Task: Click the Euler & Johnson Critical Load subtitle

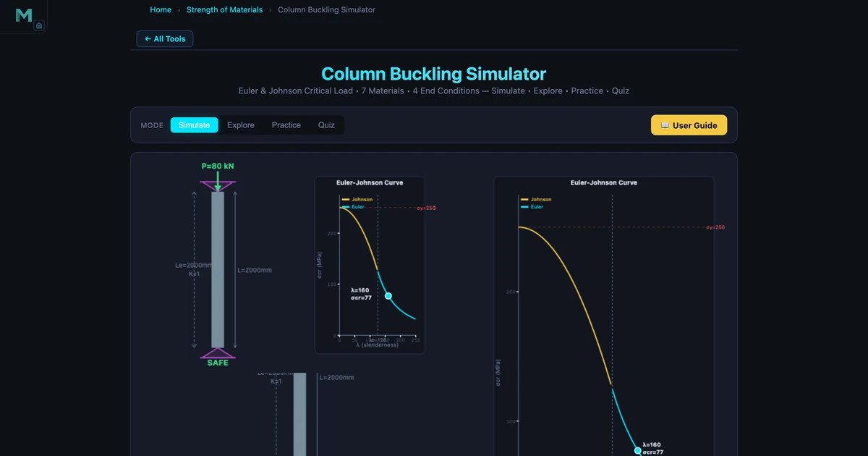Action: tap(434, 91)
